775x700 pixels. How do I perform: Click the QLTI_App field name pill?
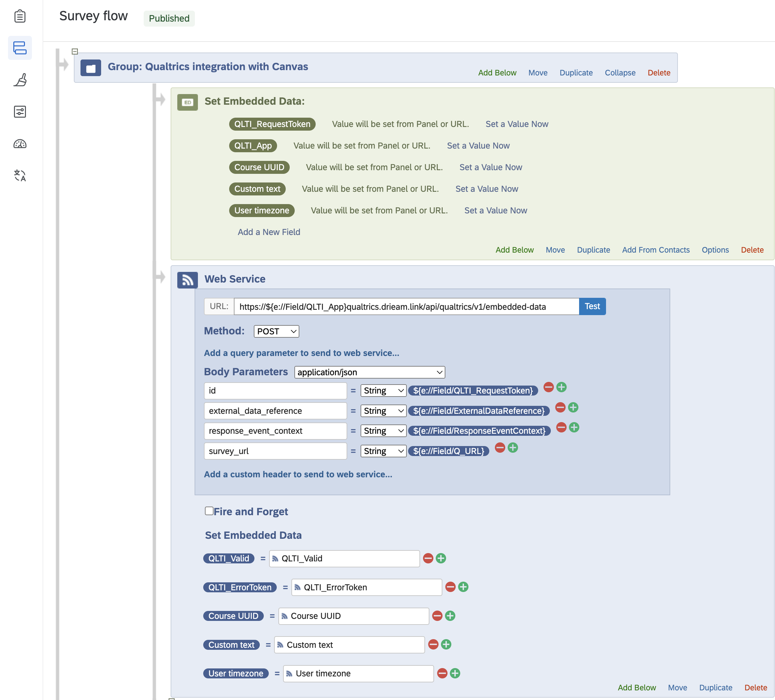[x=253, y=146]
